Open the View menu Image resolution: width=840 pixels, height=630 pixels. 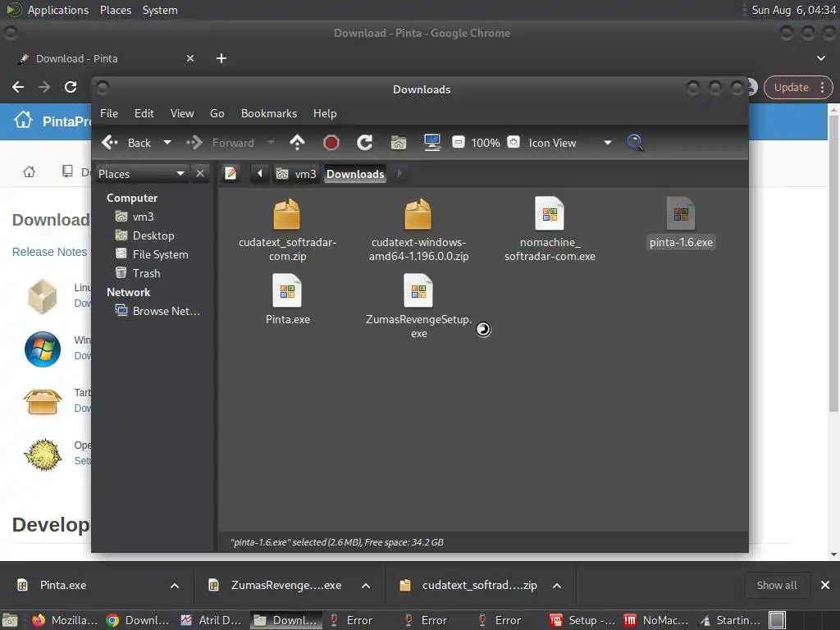(x=182, y=113)
